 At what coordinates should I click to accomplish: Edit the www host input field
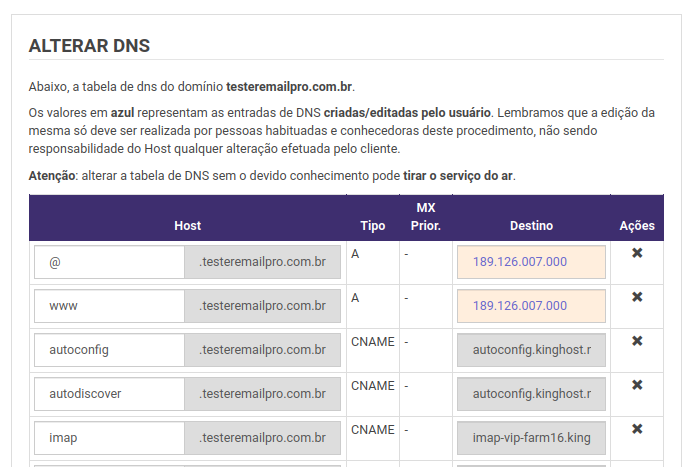click(109, 306)
